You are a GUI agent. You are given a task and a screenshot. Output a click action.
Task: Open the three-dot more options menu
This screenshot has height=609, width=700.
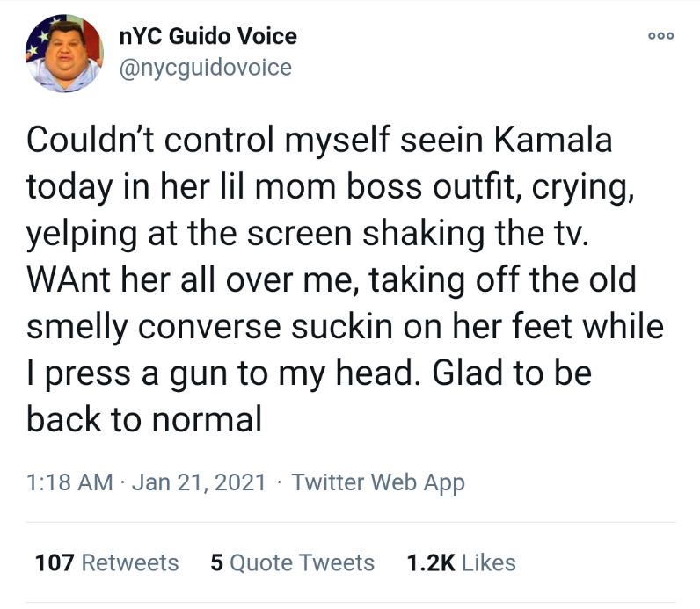point(660,36)
